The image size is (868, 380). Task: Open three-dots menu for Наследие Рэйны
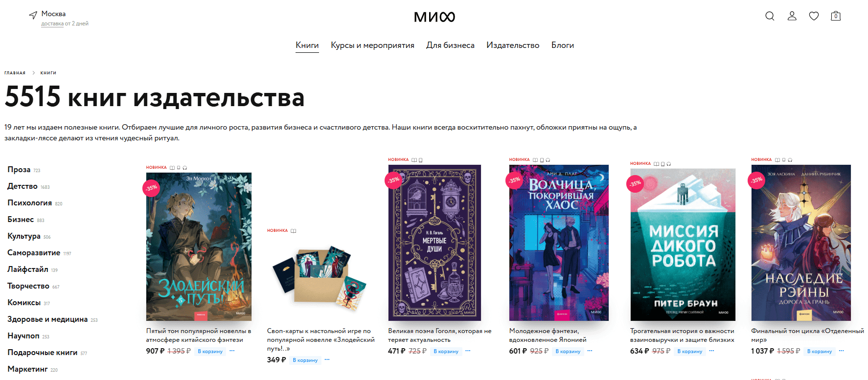(841, 351)
